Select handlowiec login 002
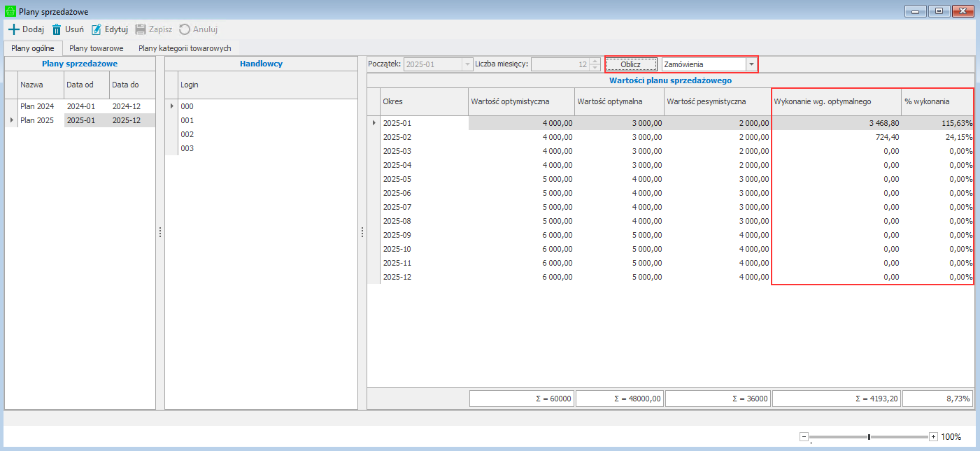Viewport: 980px width, 451px height. pyautogui.click(x=187, y=134)
